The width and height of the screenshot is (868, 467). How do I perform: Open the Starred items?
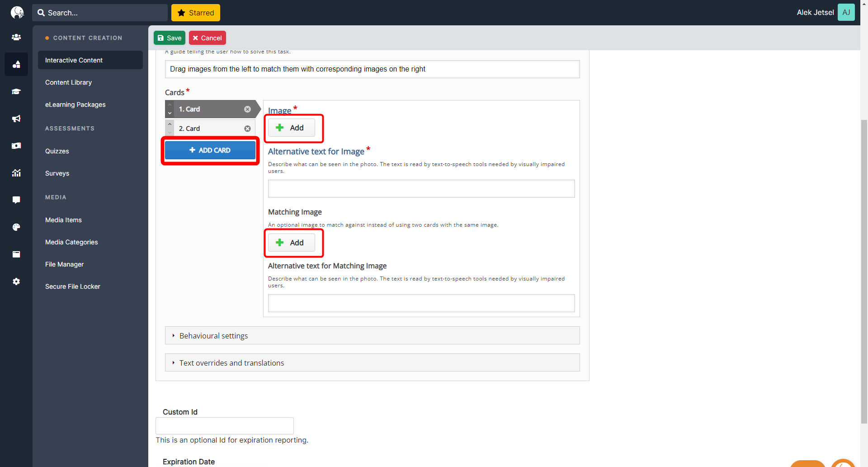click(x=196, y=13)
